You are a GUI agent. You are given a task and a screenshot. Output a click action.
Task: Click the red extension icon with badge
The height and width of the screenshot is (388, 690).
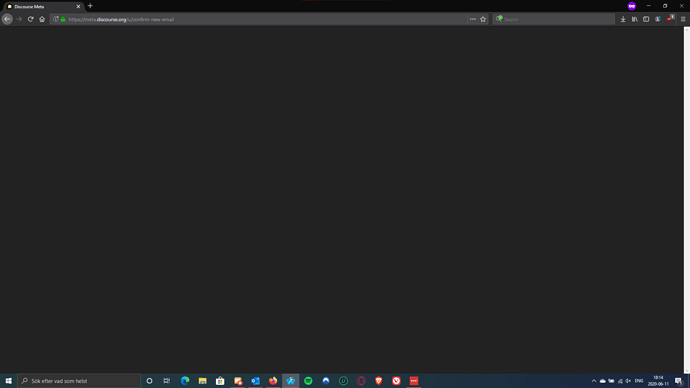pyautogui.click(x=670, y=18)
